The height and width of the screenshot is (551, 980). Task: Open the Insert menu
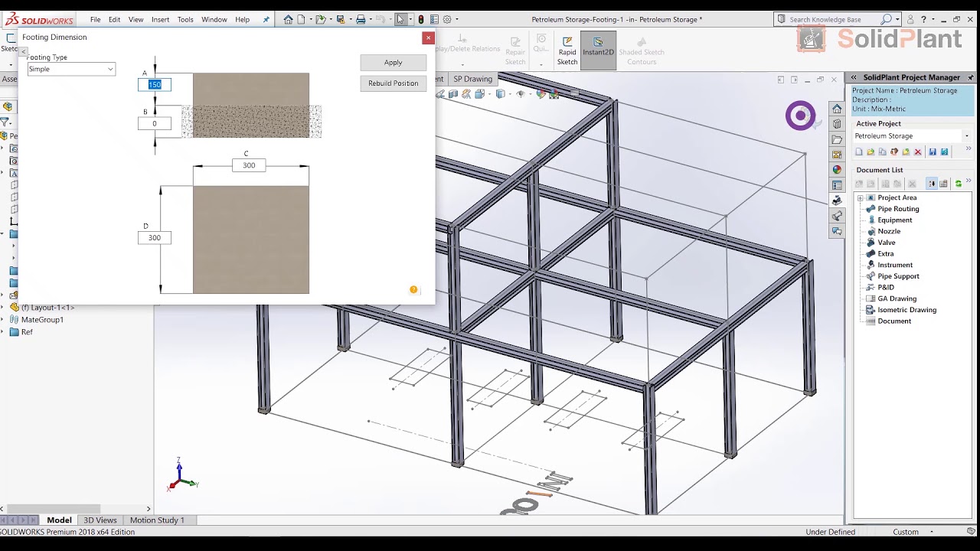(160, 19)
